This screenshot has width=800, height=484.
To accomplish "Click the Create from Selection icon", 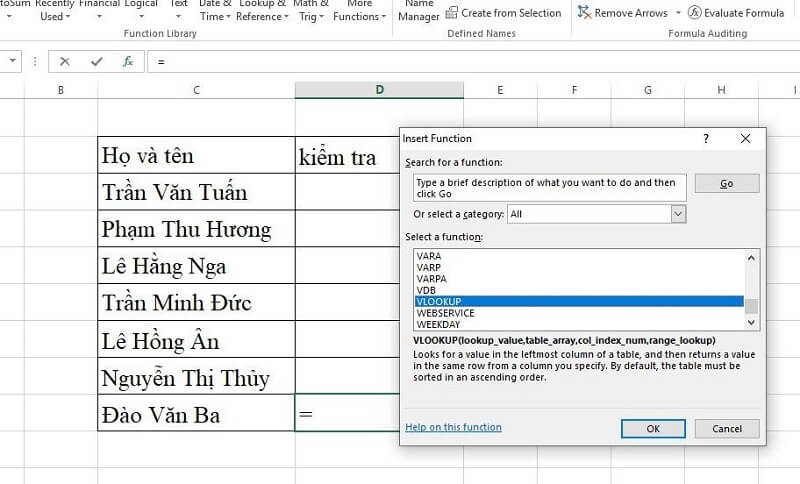I will pyautogui.click(x=452, y=13).
